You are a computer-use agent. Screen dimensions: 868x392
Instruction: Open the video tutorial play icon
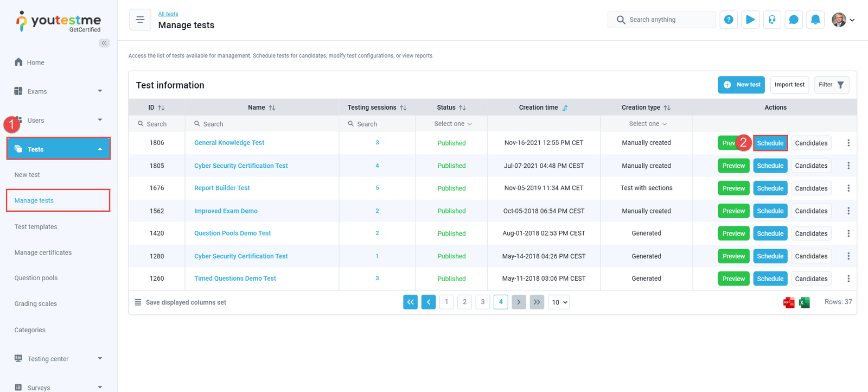tap(750, 20)
